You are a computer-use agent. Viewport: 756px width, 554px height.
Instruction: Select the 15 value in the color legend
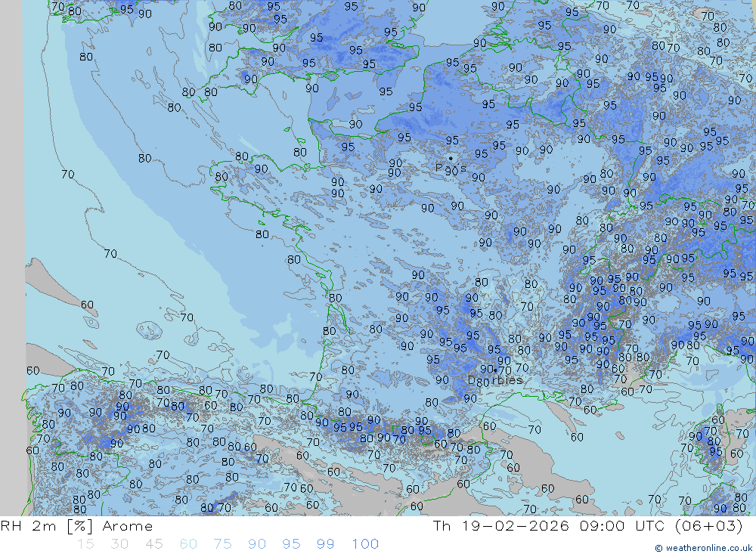point(85,544)
